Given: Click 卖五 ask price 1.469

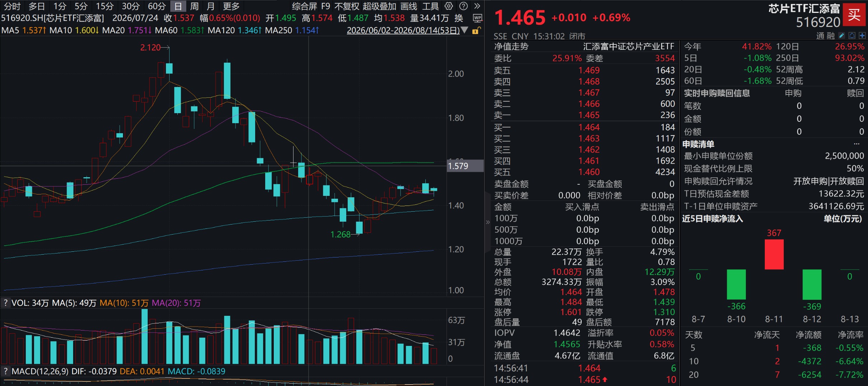Looking at the screenshot, I should click(x=589, y=70).
